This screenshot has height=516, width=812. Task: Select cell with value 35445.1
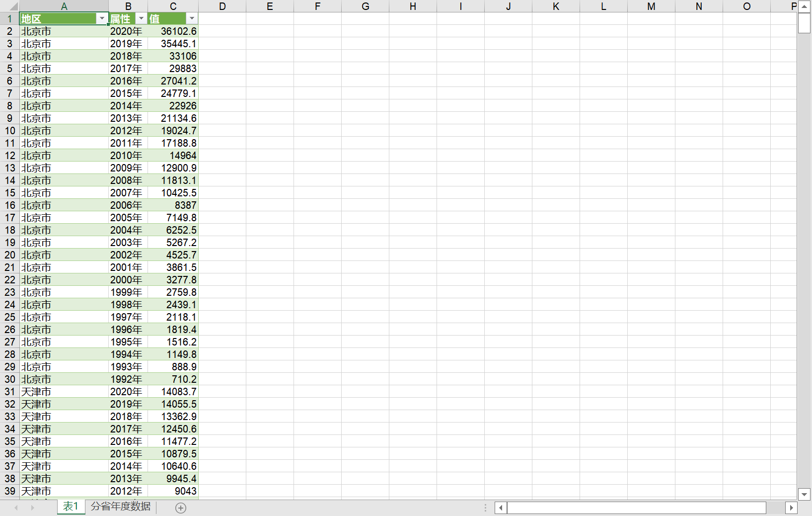173,44
